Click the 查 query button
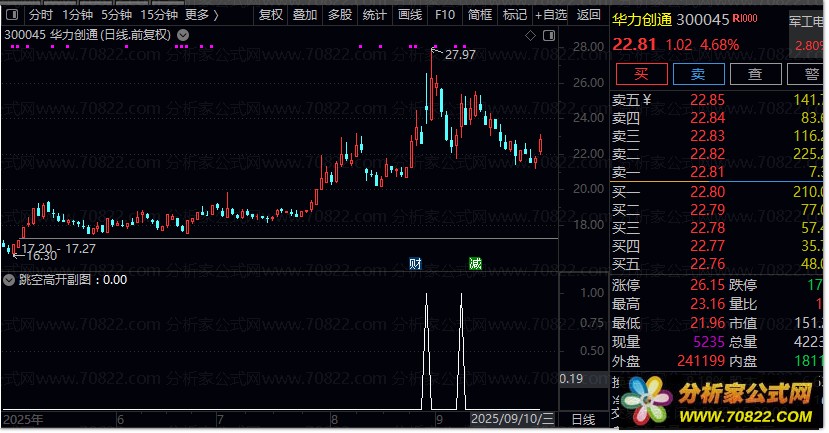Image resolution: width=829 pixels, height=433 pixels. [x=756, y=74]
